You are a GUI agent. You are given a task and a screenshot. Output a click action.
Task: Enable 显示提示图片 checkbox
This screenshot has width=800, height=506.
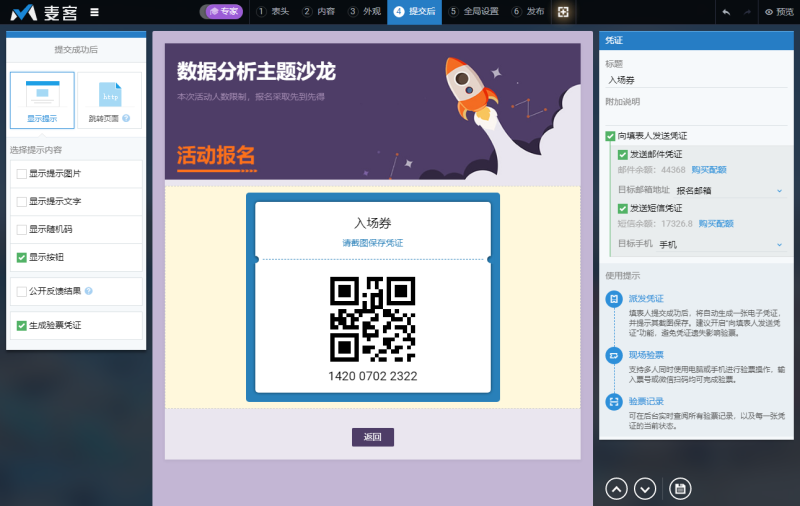coord(21,174)
